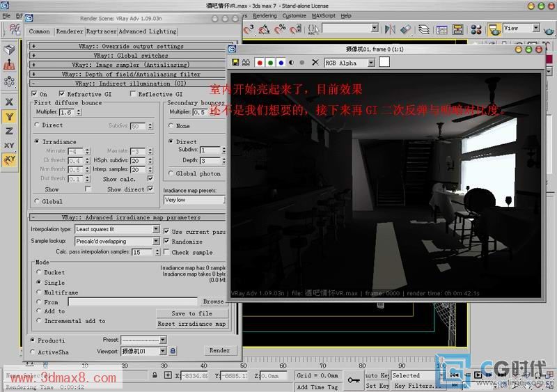The width and height of the screenshot is (557, 392).
Task: Select the Bucket mode radio button
Action: [x=39, y=272]
